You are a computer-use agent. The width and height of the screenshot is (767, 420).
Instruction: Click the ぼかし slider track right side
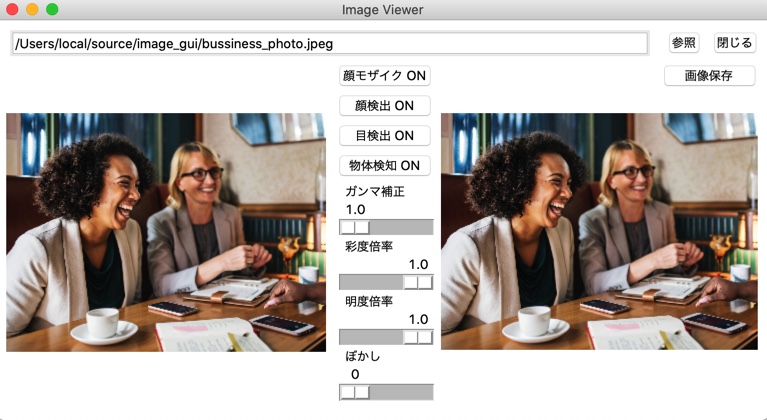(401, 392)
